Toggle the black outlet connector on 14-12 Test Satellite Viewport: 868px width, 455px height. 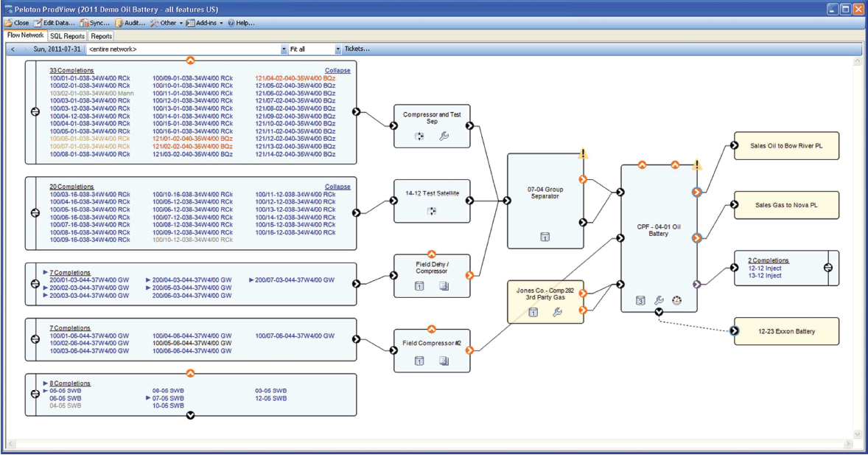[469, 199]
